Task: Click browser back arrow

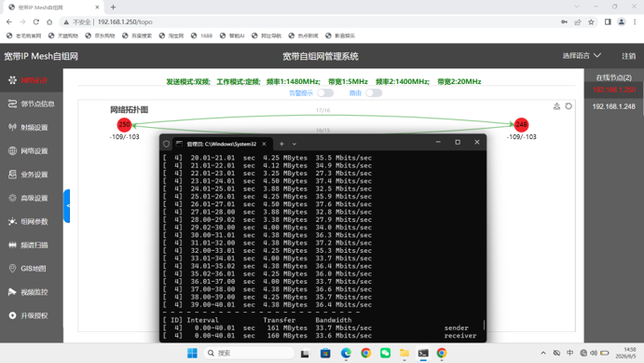Action: click(9, 21)
